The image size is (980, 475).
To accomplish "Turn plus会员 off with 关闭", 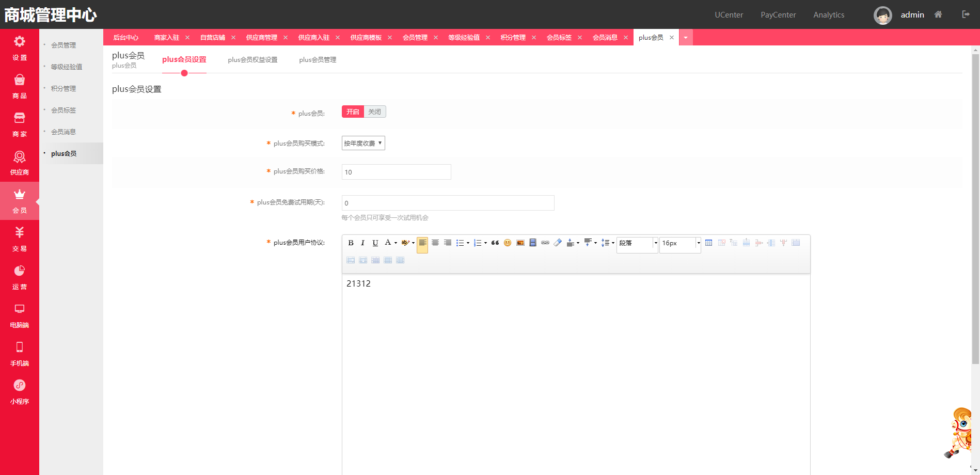I will 375,112.
